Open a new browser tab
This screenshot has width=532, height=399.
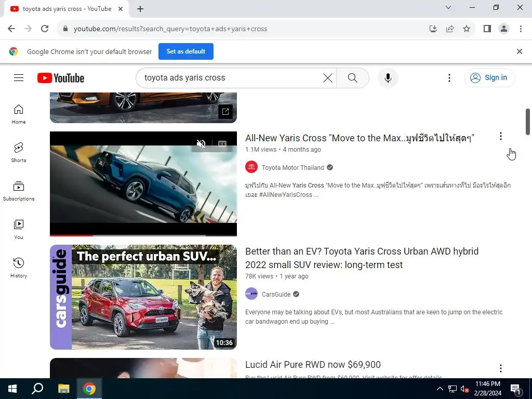(140, 9)
